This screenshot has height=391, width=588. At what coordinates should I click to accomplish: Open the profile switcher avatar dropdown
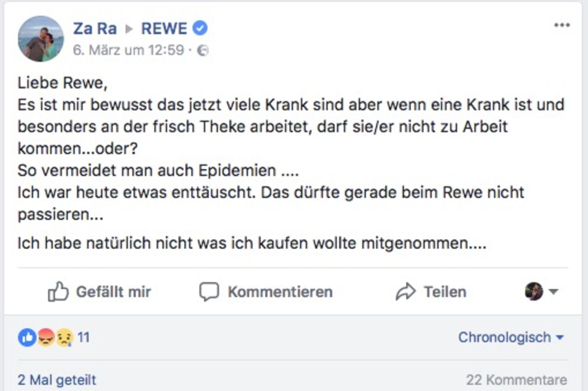(x=541, y=291)
